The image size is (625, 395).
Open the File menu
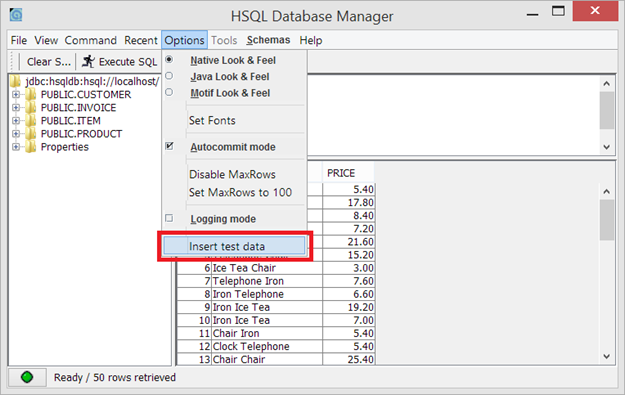(x=19, y=40)
